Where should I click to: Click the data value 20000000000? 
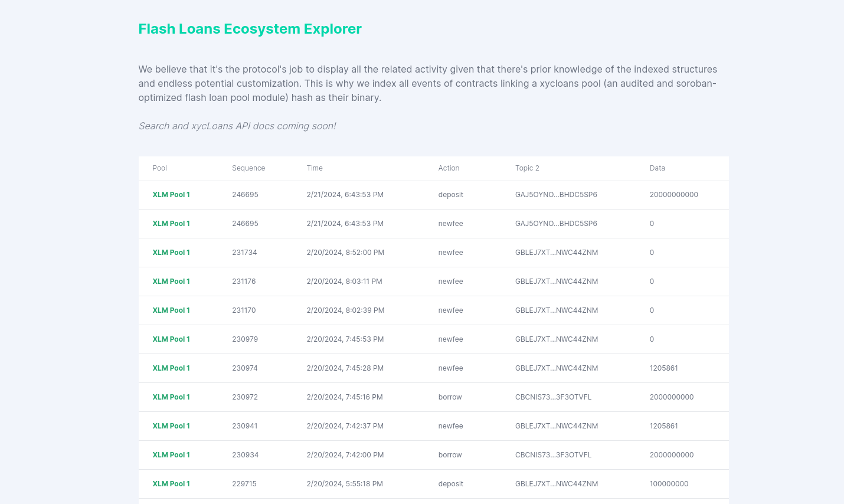[x=673, y=195]
